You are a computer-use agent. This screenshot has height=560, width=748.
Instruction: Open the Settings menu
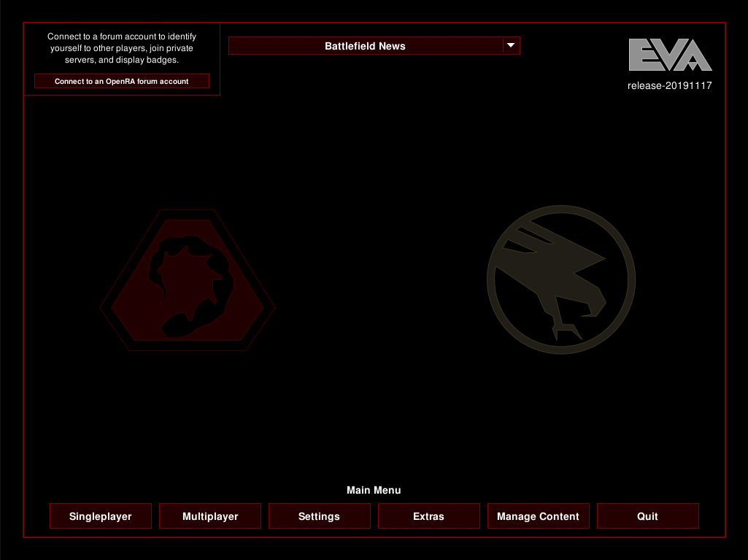320,516
